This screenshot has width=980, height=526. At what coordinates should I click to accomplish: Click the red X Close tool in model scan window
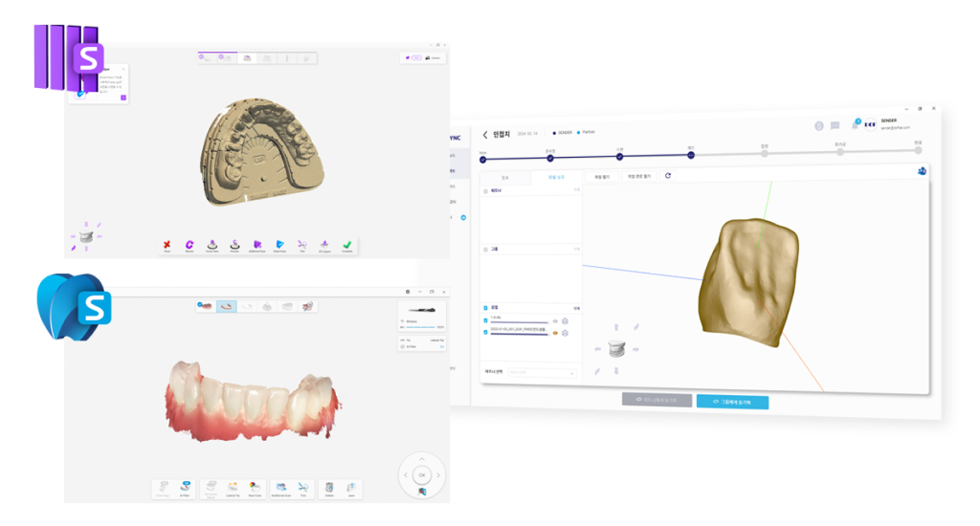tap(167, 245)
